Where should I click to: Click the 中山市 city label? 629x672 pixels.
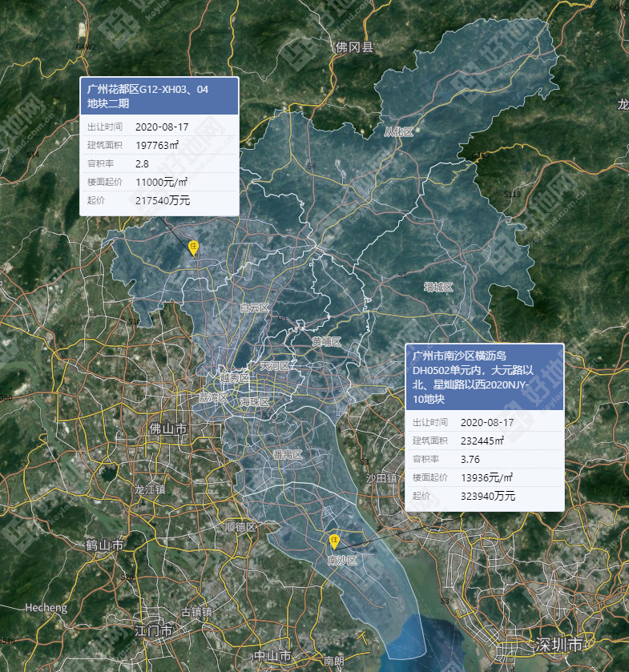click(x=272, y=656)
